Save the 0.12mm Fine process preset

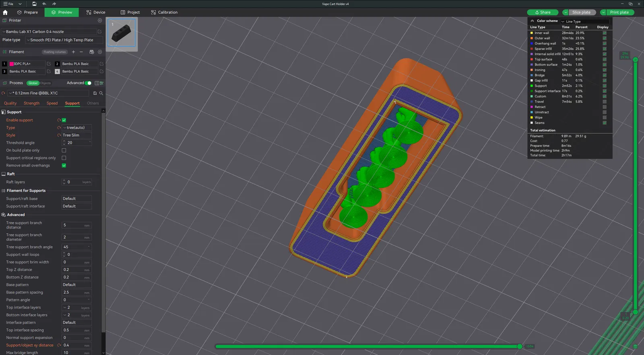coord(95,93)
